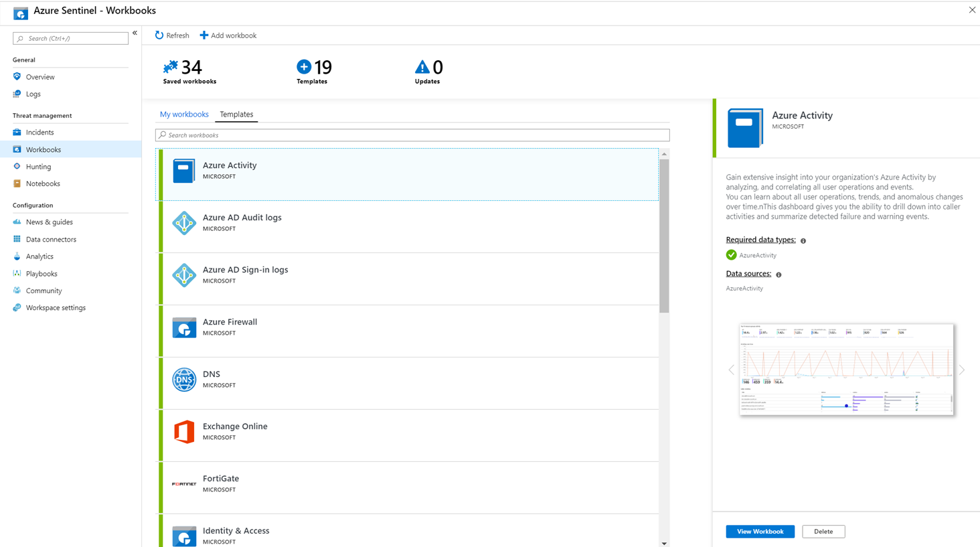Click the Azure Firewall row icon
Viewport: 980px width, 547px height.
184,327
